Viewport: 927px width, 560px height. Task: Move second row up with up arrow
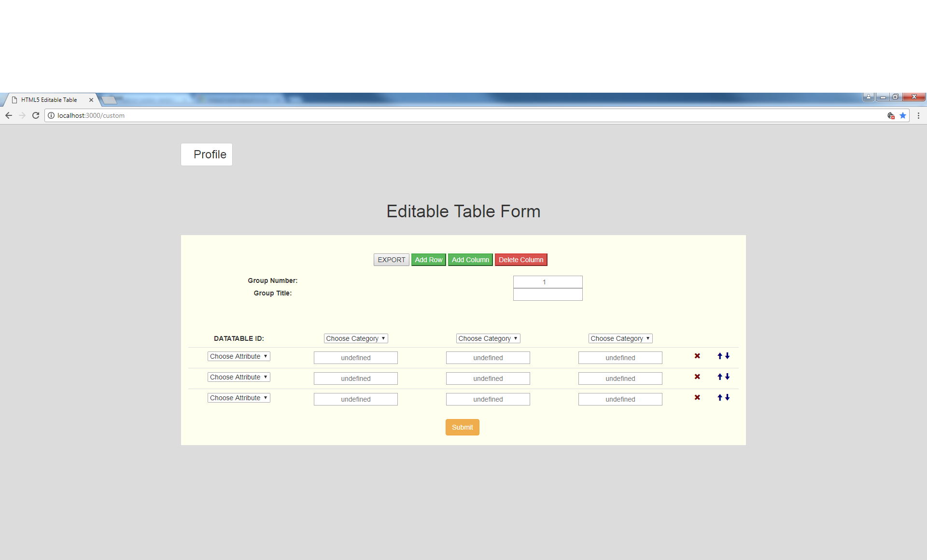[x=720, y=377]
